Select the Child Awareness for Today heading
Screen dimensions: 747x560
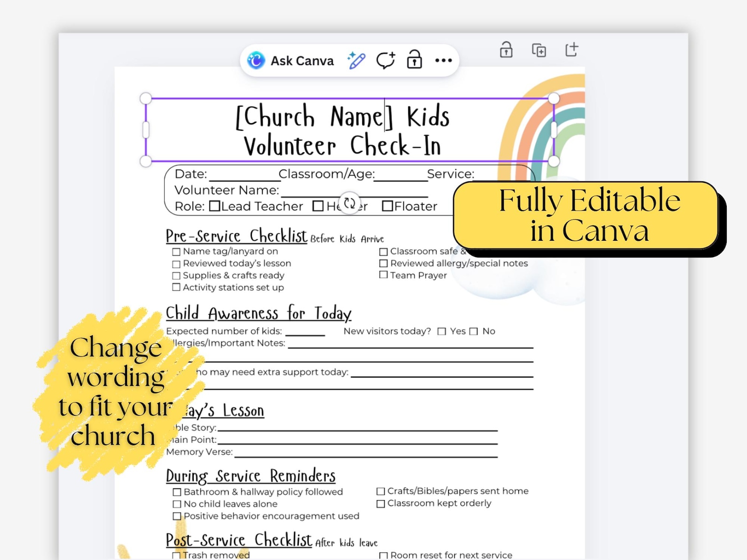tap(259, 313)
